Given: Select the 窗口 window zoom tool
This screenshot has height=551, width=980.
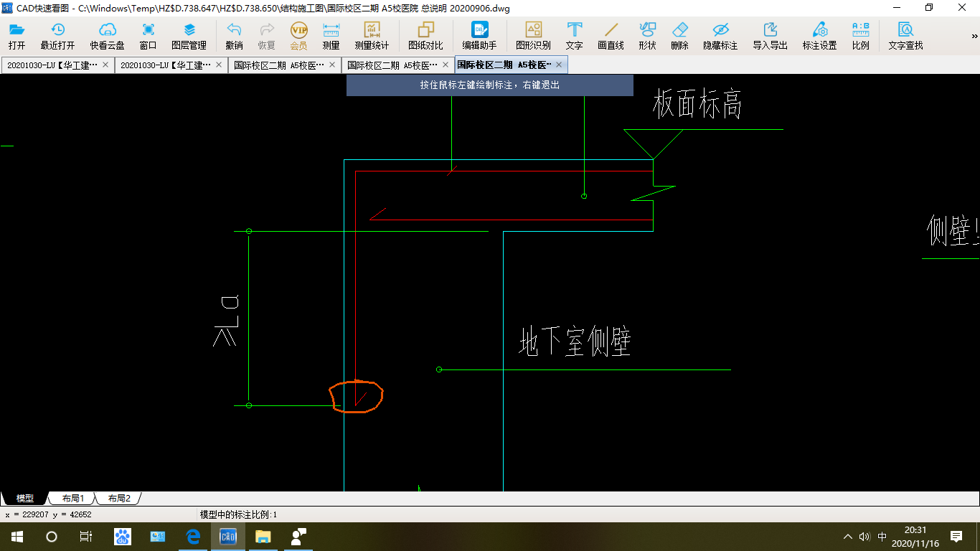Looking at the screenshot, I should [149, 36].
